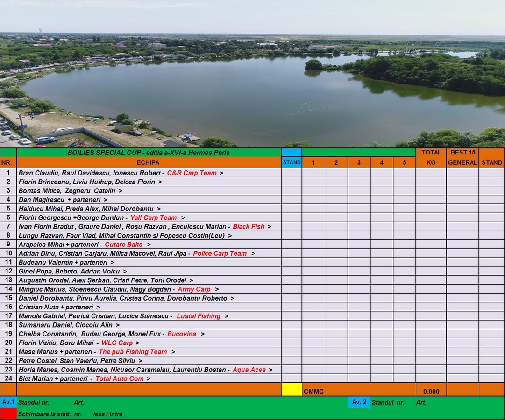
Task: Click The pub Fishing Team entry
Action: tap(133, 352)
